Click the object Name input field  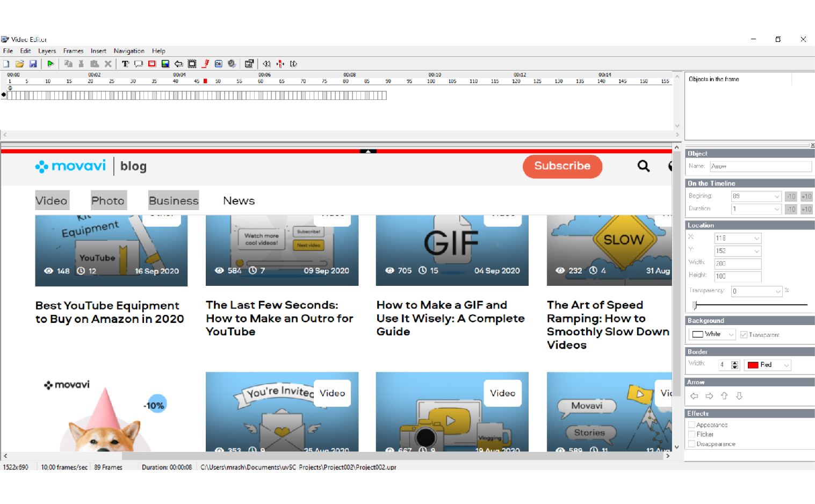(761, 167)
